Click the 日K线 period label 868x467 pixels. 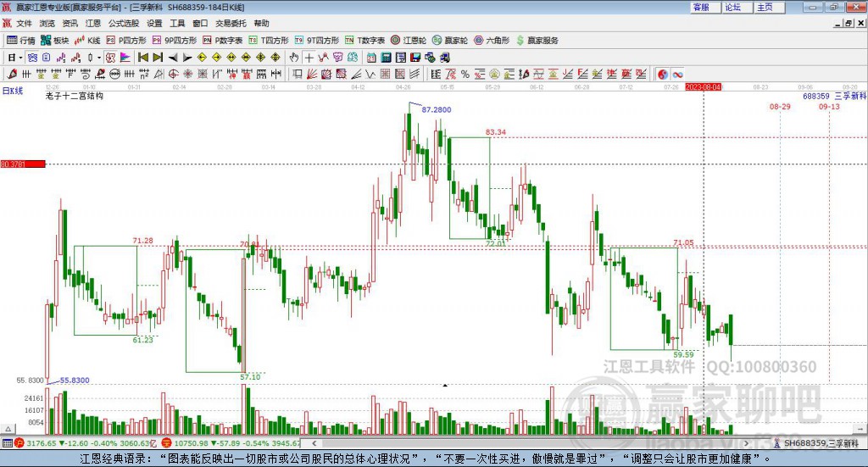click(12, 91)
